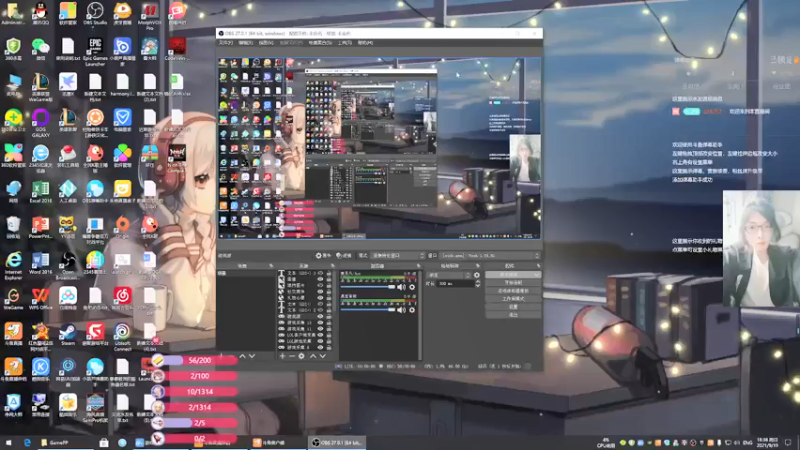Toggle lock on 游戏采集 13 source
Screen dimensions: 800x450
coord(329,322)
